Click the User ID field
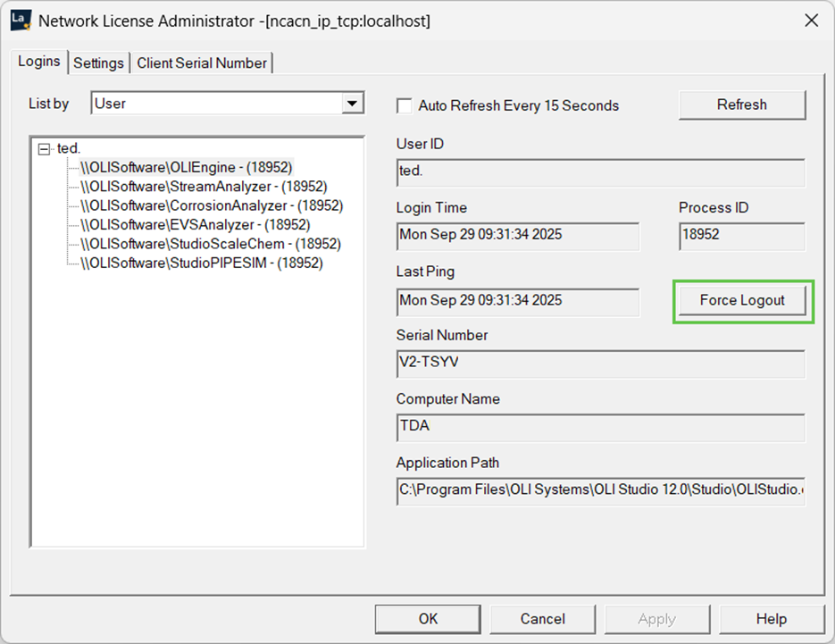The width and height of the screenshot is (835, 644). coord(601,172)
